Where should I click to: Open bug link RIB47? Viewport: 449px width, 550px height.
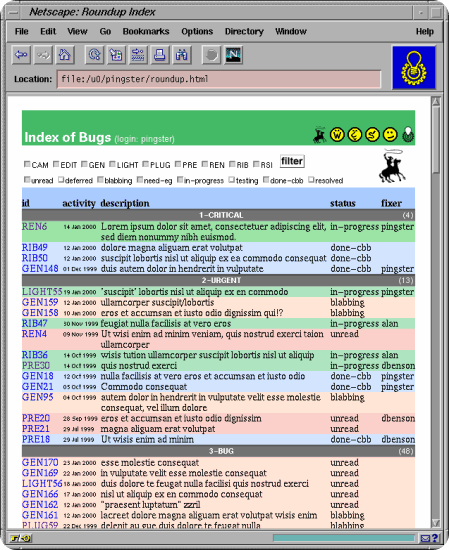click(x=34, y=323)
